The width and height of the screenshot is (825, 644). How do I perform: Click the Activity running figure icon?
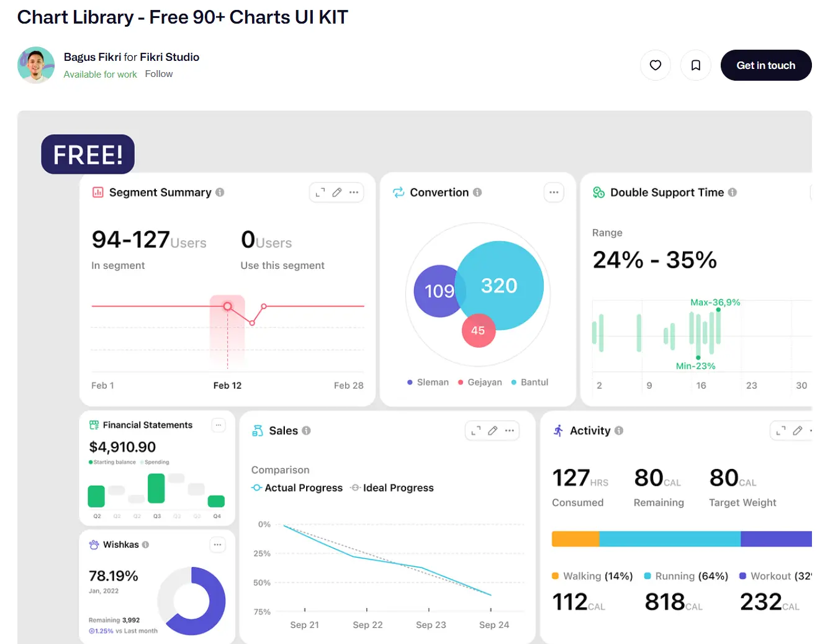559,430
